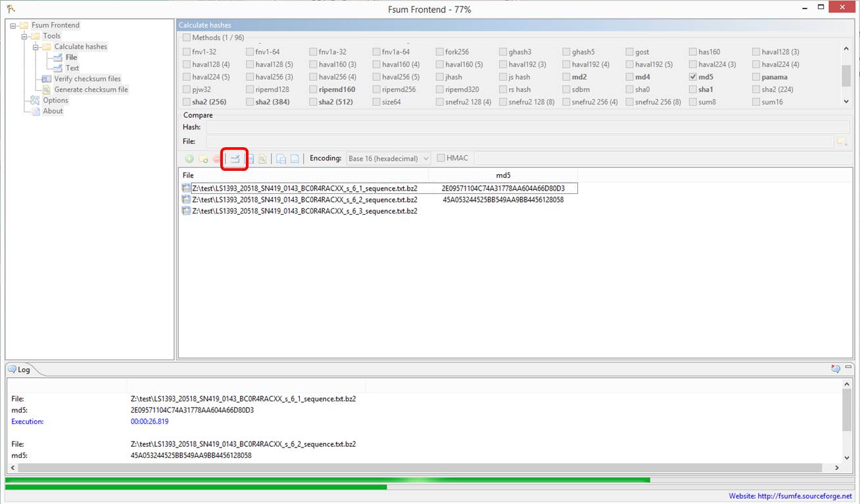The width and height of the screenshot is (860, 504).
Task: Select Text under Calculate hashes
Action: (x=72, y=68)
